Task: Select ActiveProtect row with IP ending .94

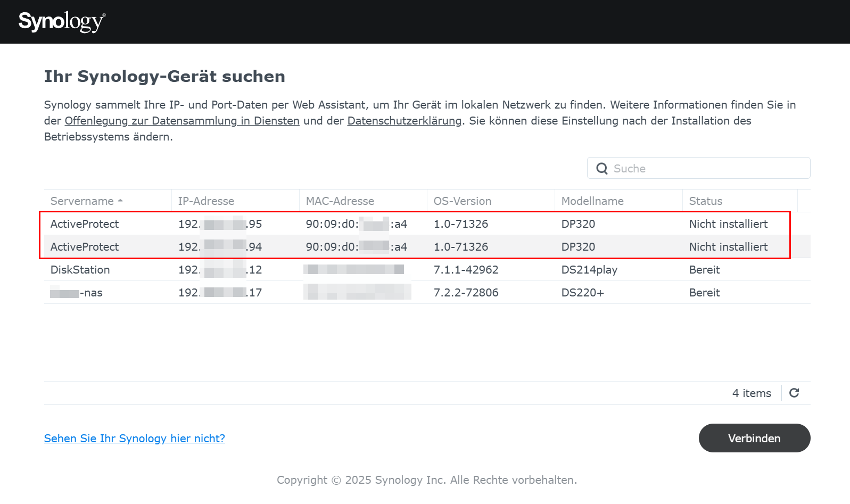Action: tap(427, 247)
